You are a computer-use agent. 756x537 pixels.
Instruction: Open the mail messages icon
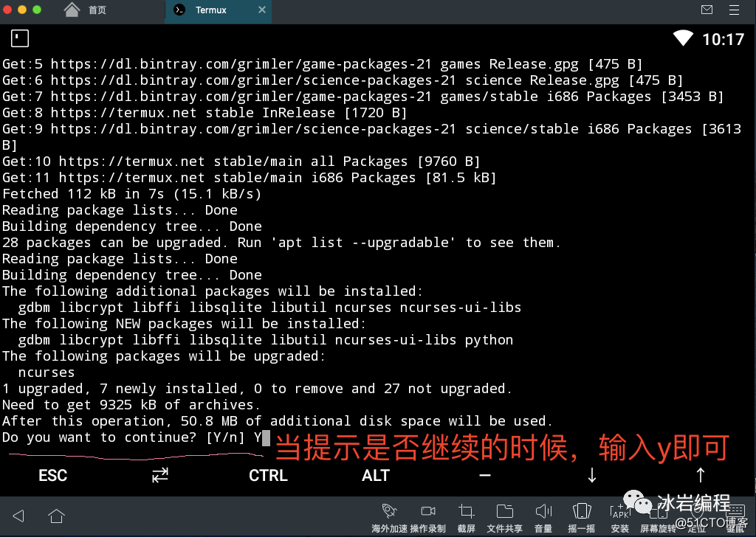707,10
